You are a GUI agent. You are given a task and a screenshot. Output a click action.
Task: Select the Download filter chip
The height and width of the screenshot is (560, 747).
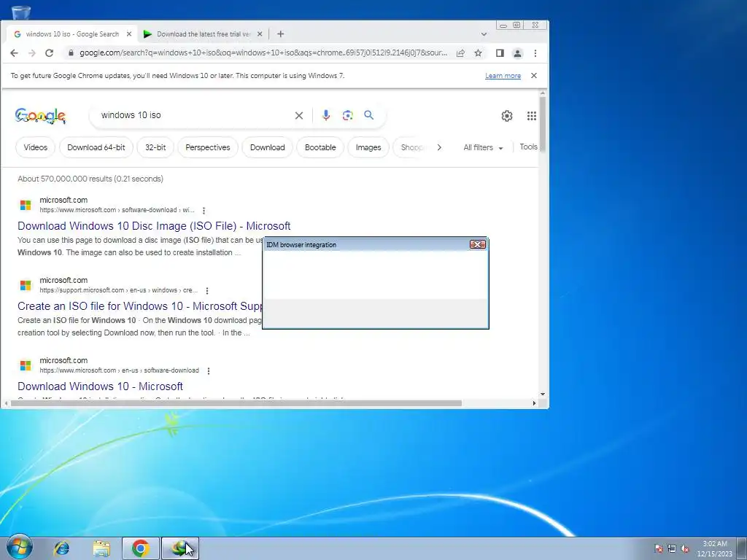(x=267, y=147)
